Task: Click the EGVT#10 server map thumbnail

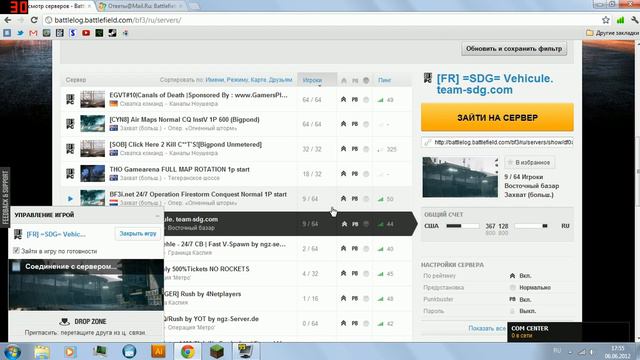Action: (x=92, y=99)
